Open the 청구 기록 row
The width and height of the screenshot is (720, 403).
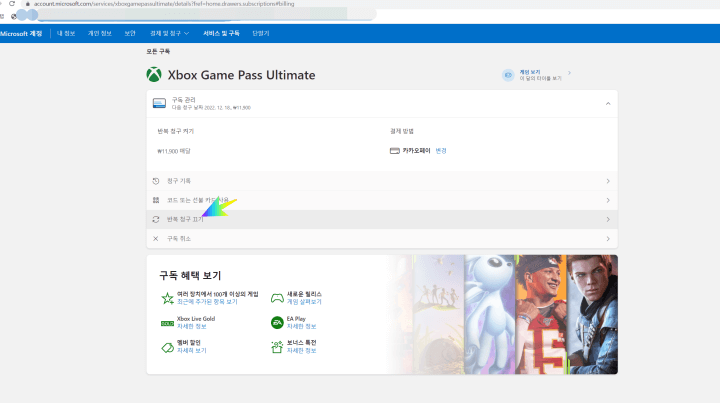pyautogui.click(x=382, y=181)
